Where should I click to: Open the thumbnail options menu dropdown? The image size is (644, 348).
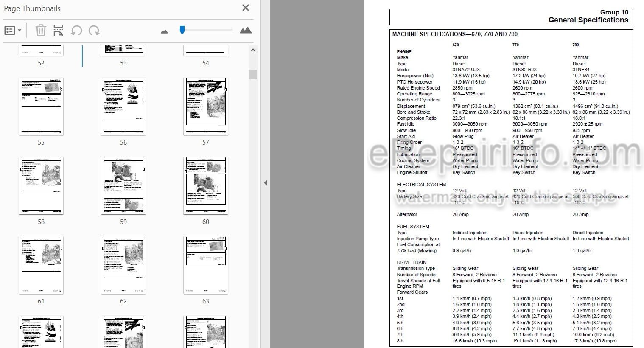point(12,30)
